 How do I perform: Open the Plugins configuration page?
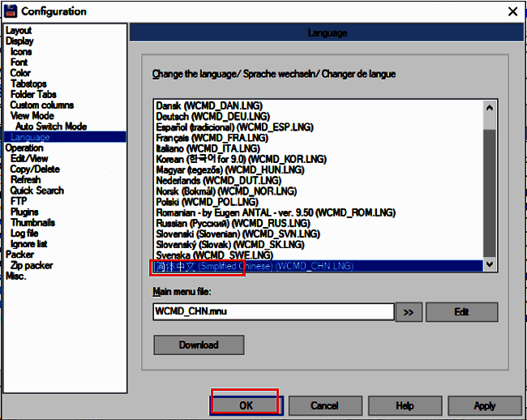pos(24,212)
